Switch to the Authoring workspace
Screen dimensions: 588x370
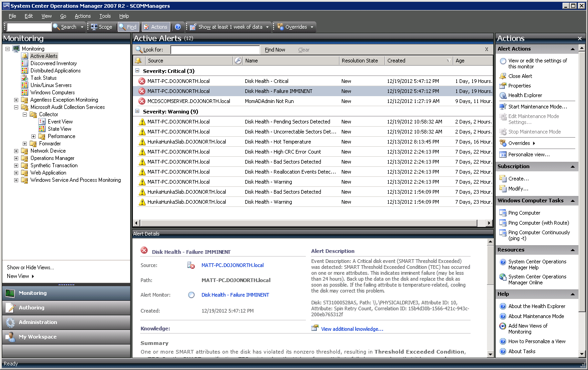(x=31, y=308)
